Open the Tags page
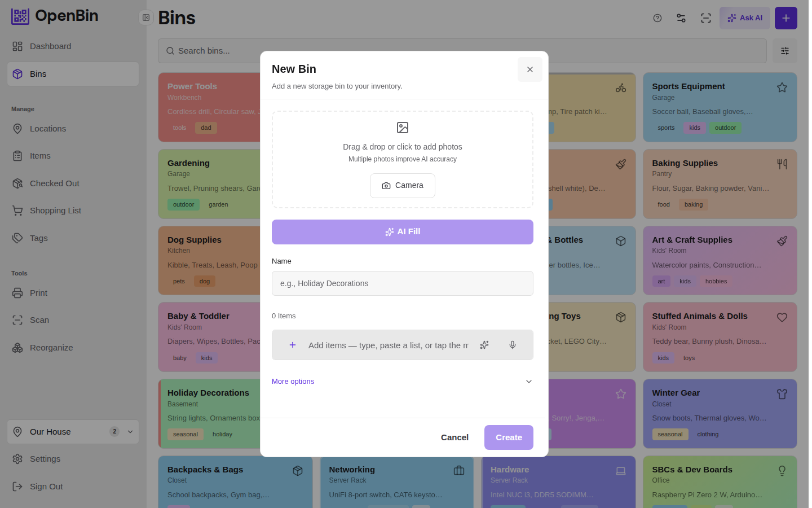This screenshot has height=508, width=812. pos(73,238)
